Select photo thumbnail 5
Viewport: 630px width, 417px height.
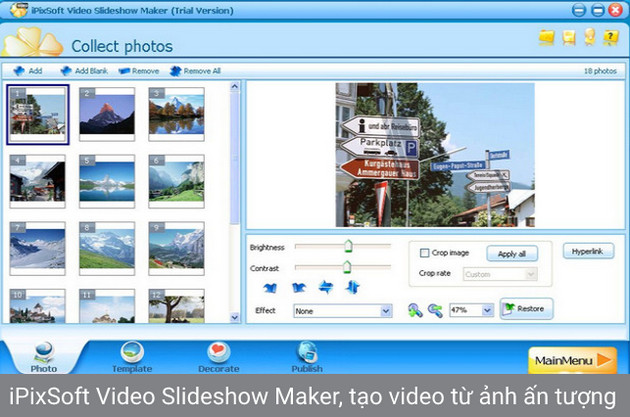coord(107,181)
